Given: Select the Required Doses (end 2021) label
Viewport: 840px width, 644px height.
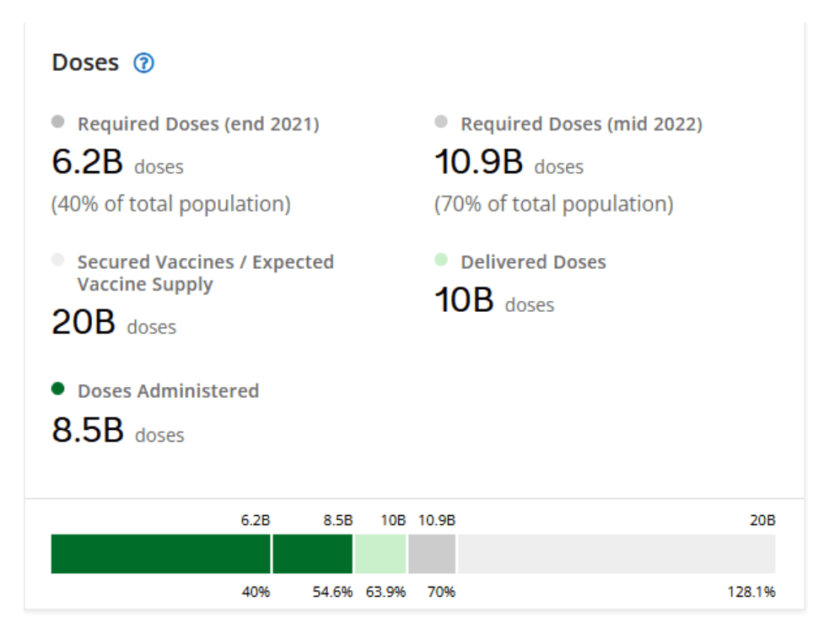Looking at the screenshot, I should [198, 124].
